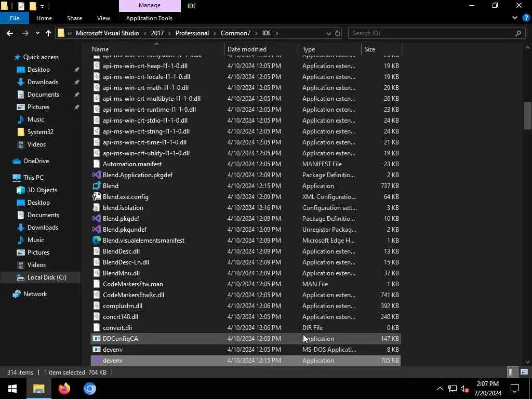This screenshot has height=399, width=532.
Task: Expand the ribbon with the chevron
Action: (515, 18)
